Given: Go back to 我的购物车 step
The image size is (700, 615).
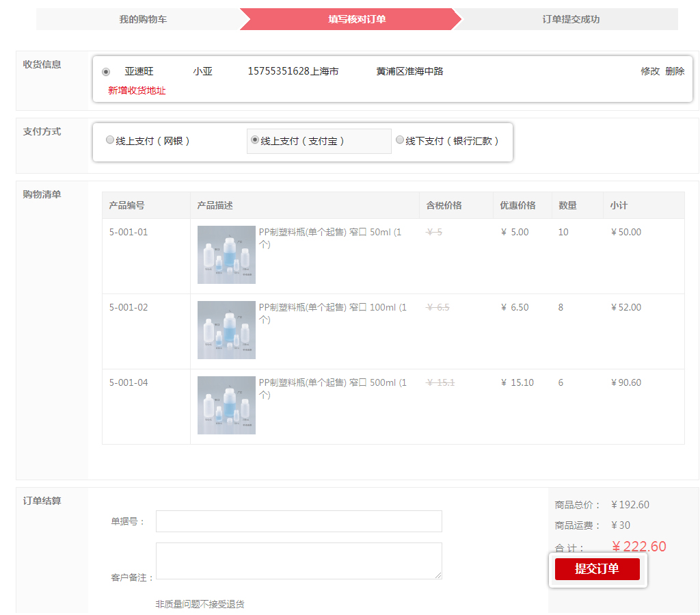Looking at the screenshot, I should (x=143, y=19).
